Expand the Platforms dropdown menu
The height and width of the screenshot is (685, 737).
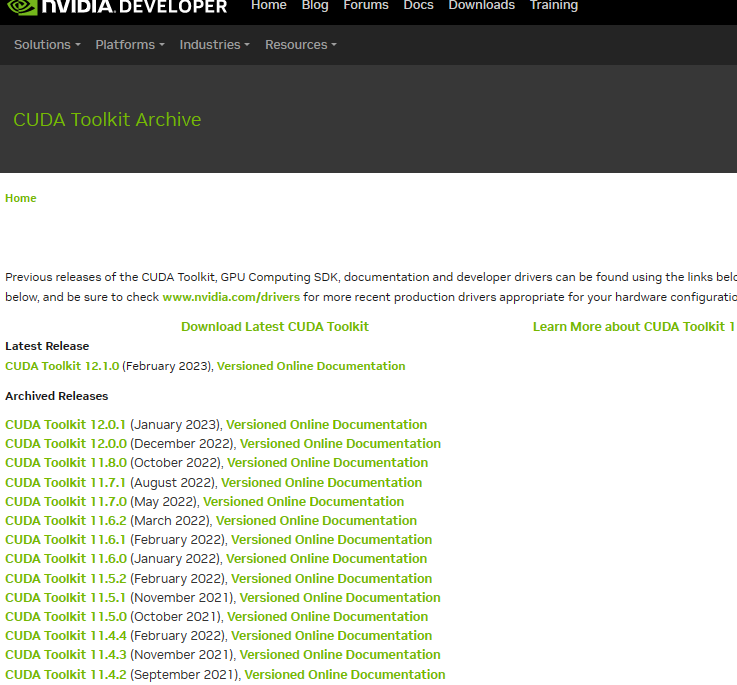130,45
